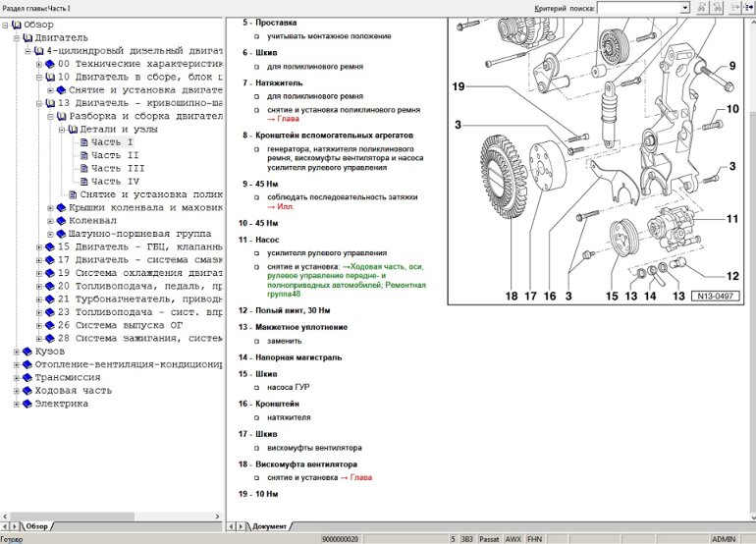Click the 9000000020 status bar field

point(341,539)
